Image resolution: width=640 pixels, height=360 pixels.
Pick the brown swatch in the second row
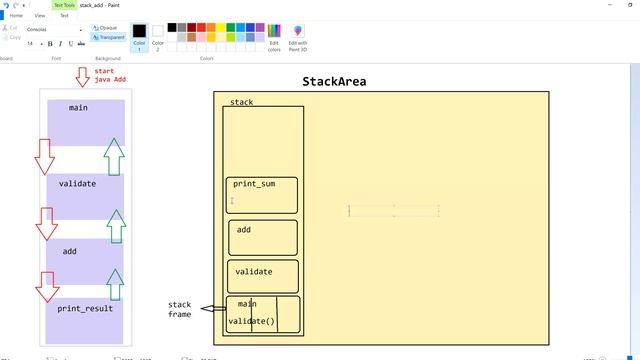coord(191,37)
